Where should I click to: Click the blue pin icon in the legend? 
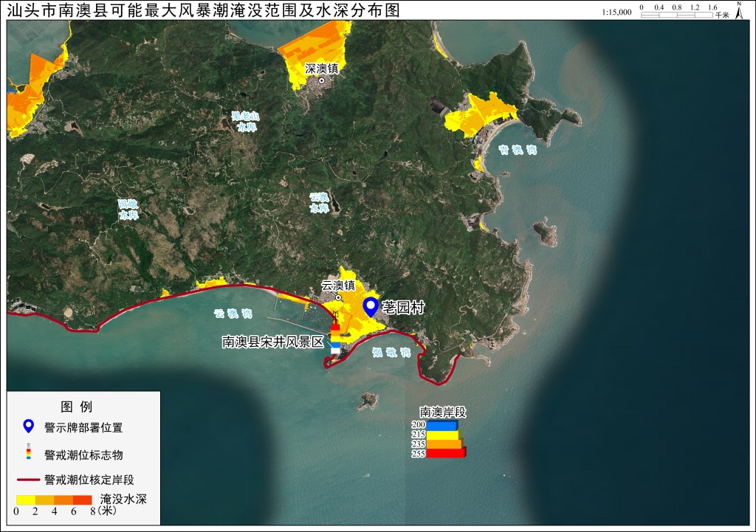(x=29, y=426)
